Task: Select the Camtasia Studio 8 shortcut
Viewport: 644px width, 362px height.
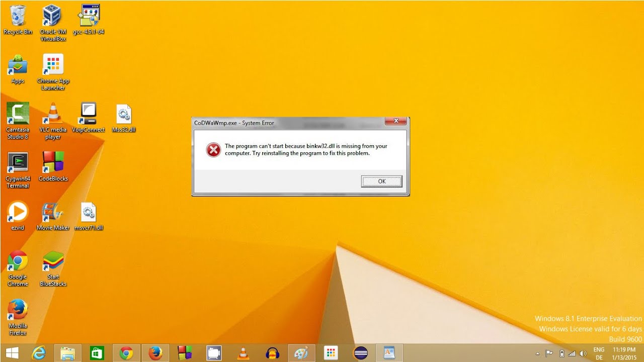Action: 18,121
